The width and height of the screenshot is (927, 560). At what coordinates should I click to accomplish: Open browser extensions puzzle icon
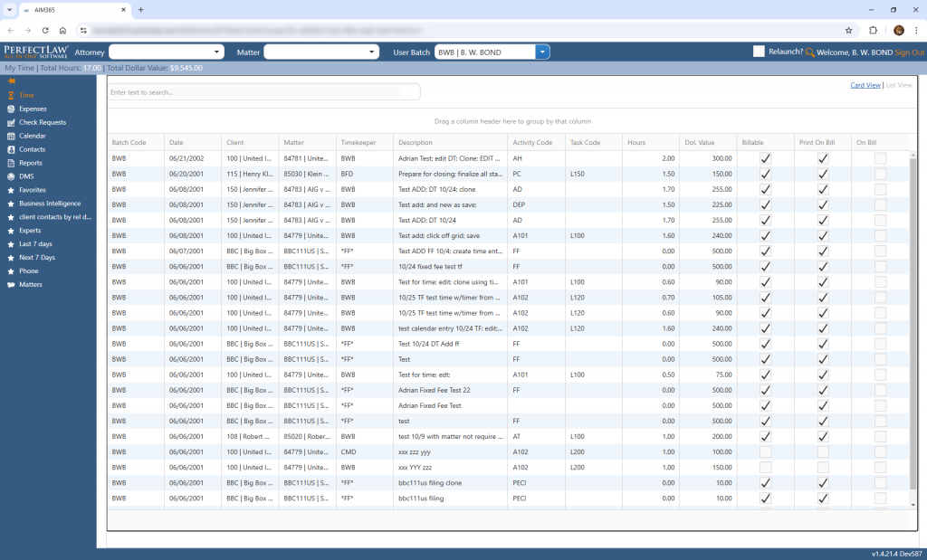873,30
